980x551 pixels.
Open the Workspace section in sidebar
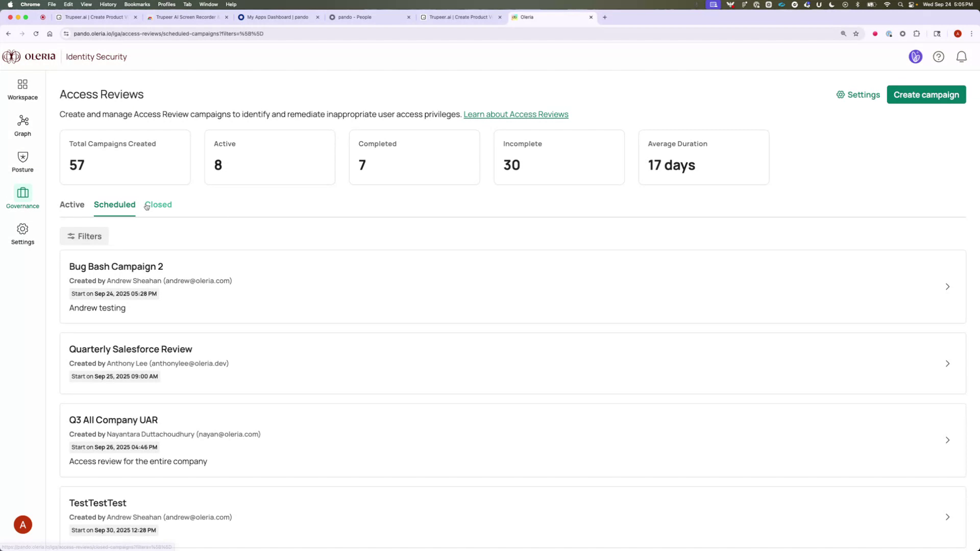point(22,88)
